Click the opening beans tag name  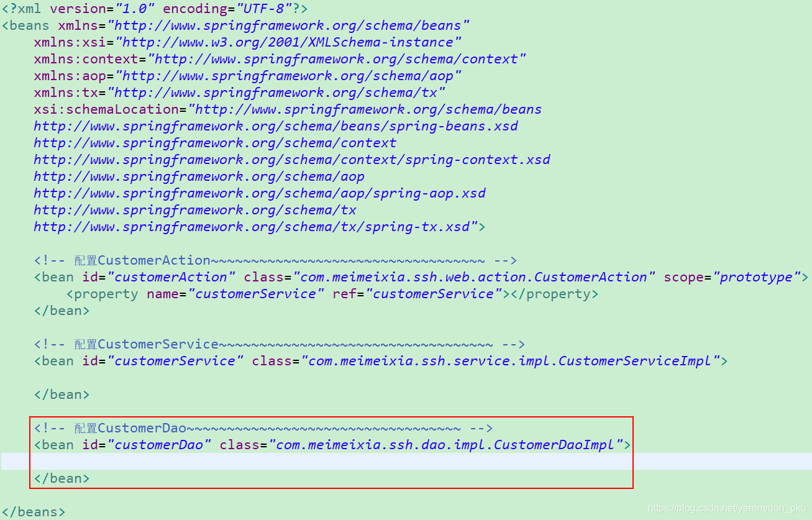tap(30, 25)
